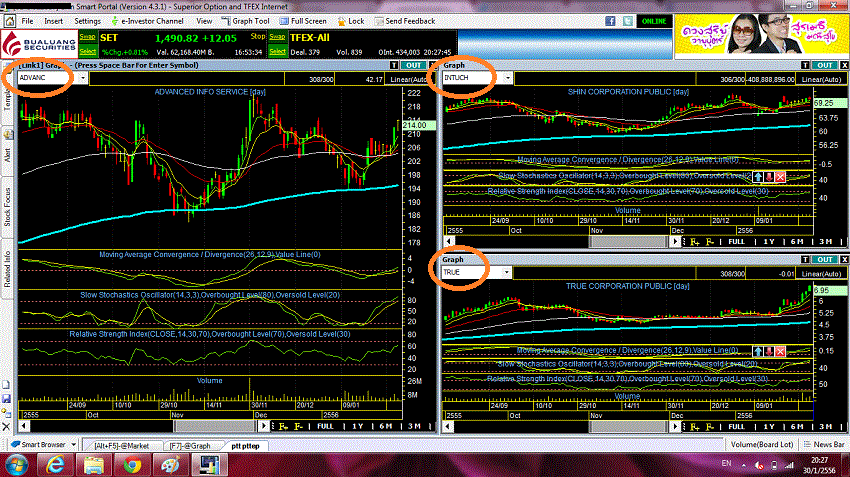
Task: Click F+ zoom in TRUE graph
Action: (x=694, y=427)
